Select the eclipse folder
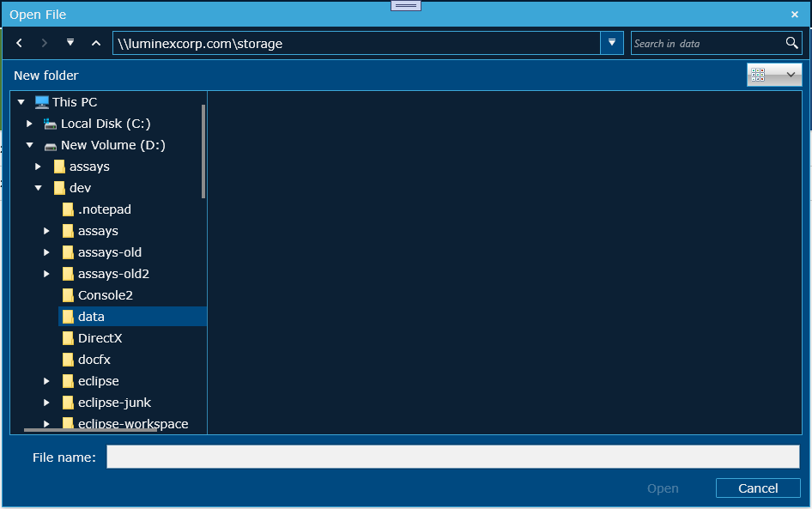 [x=99, y=381]
